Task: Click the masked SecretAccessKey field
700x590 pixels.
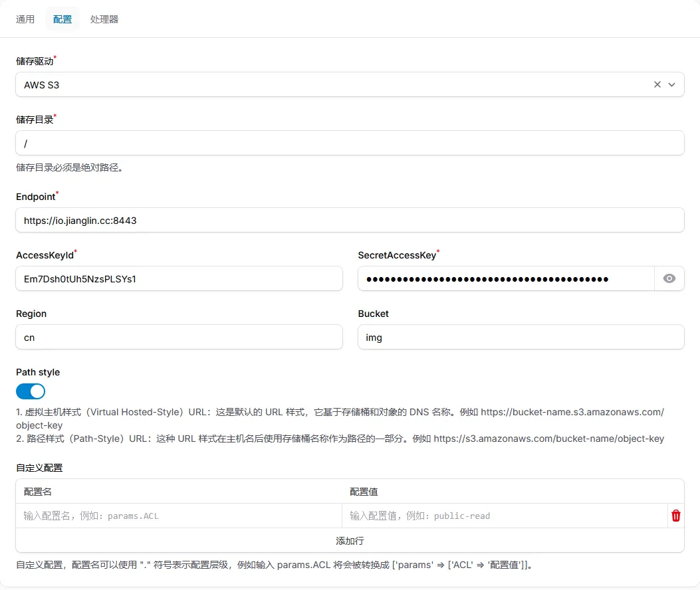Action: click(x=505, y=279)
